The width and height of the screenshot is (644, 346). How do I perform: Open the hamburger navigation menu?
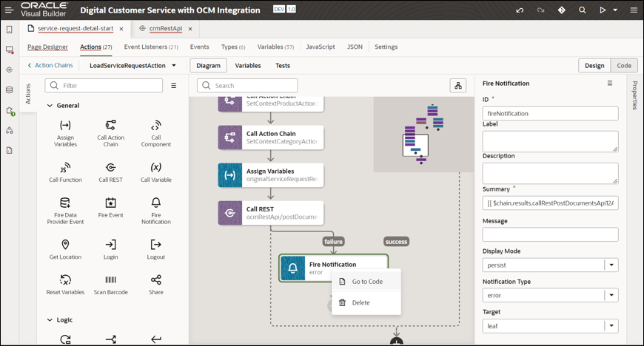[9, 10]
